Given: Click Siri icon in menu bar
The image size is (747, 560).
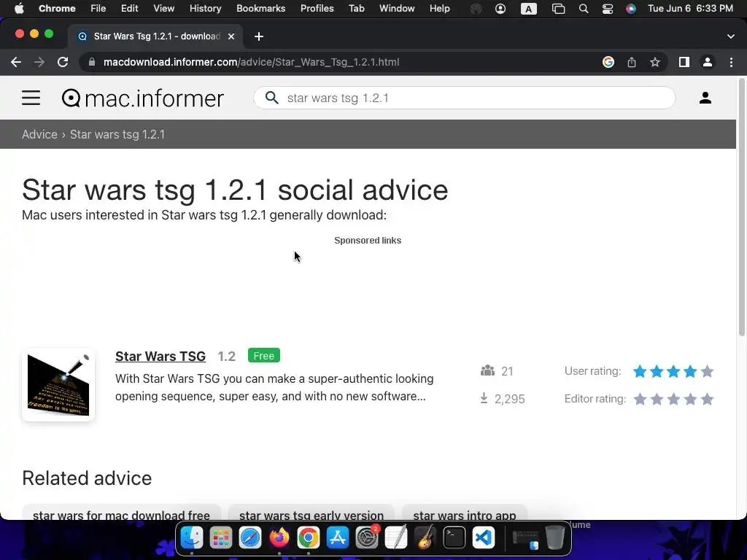Looking at the screenshot, I should tap(631, 9).
